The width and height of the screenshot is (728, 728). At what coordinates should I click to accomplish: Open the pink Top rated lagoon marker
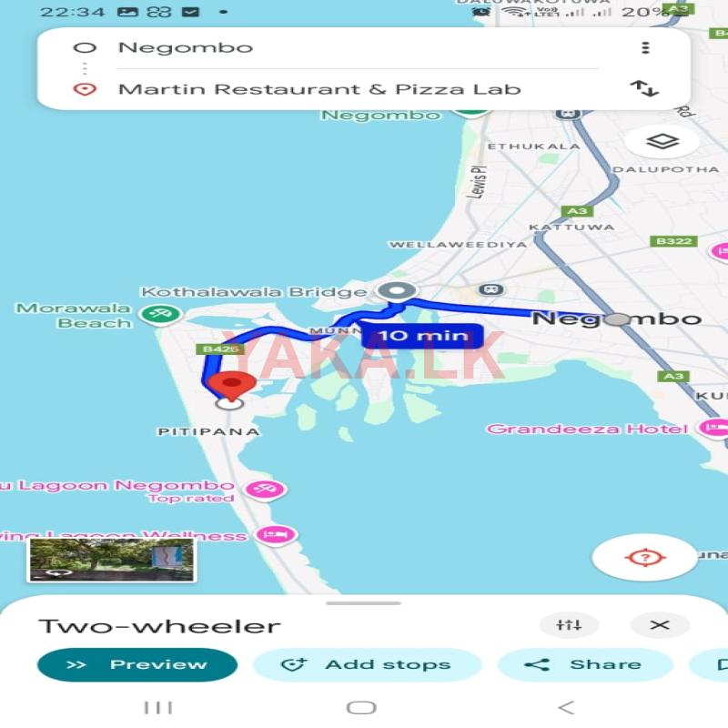click(265, 489)
